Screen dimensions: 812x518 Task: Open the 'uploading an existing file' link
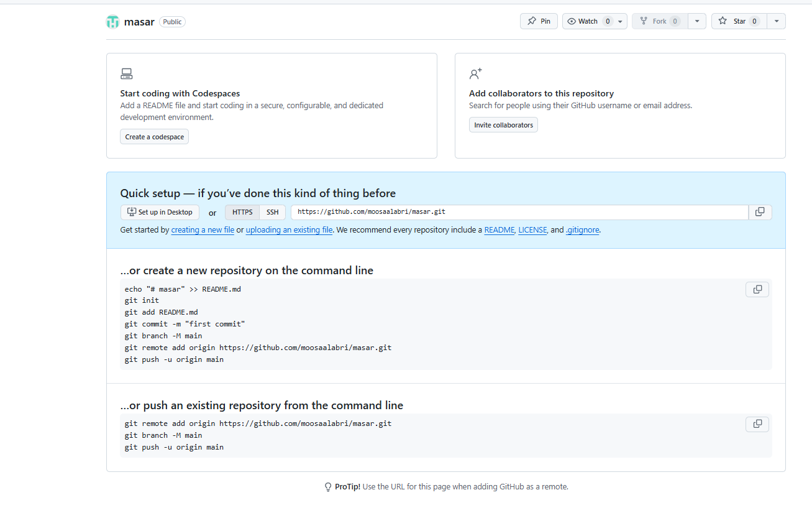coord(289,230)
